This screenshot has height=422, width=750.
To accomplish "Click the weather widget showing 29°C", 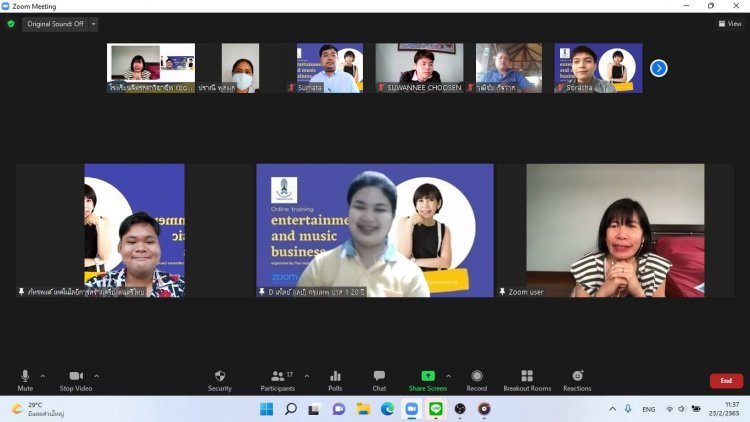I will (38, 409).
